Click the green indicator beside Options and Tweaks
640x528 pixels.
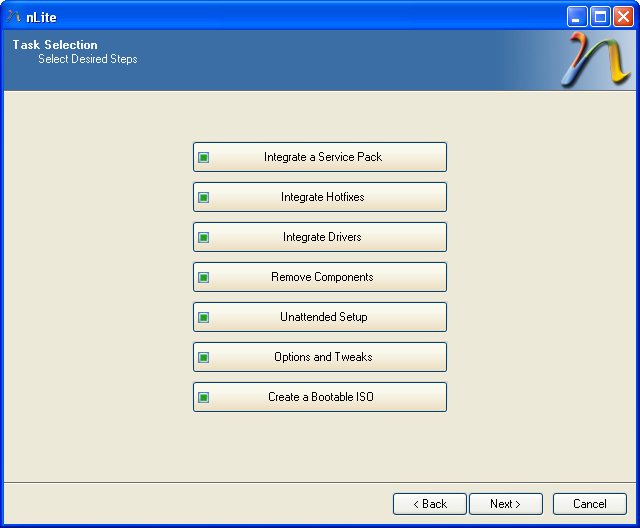click(x=204, y=357)
